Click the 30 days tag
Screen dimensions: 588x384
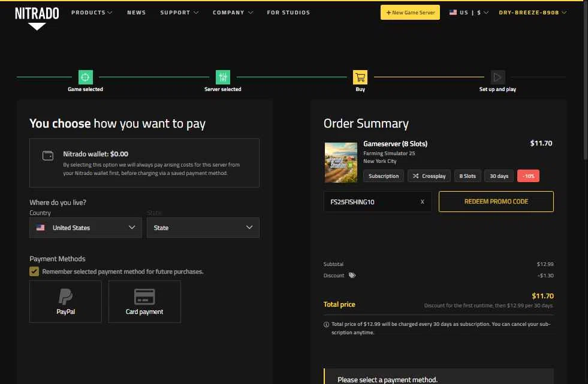click(x=499, y=176)
